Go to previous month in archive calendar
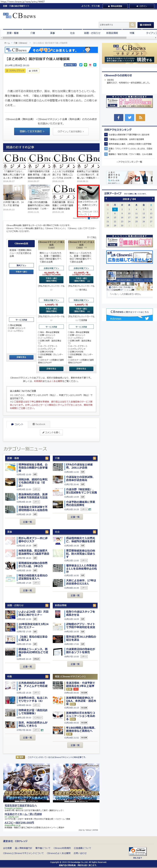157x868 pixels. click(x=106, y=199)
